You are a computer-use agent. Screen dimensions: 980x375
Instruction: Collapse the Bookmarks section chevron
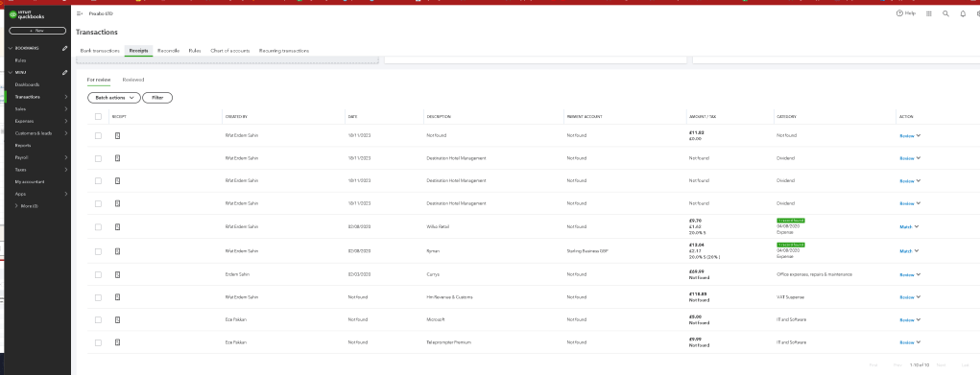10,48
